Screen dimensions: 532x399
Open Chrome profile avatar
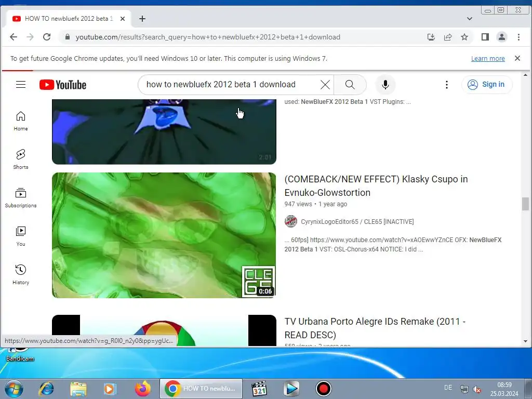click(502, 37)
